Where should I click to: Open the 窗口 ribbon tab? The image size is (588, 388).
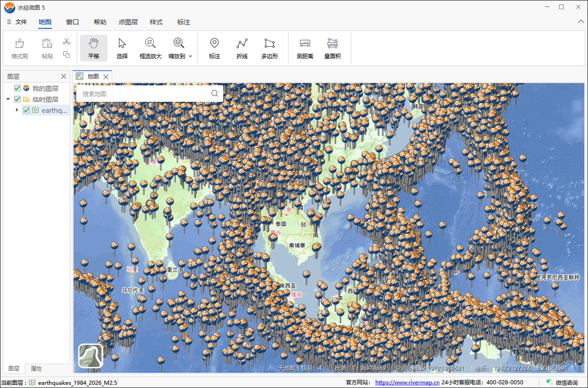pyautogui.click(x=72, y=22)
